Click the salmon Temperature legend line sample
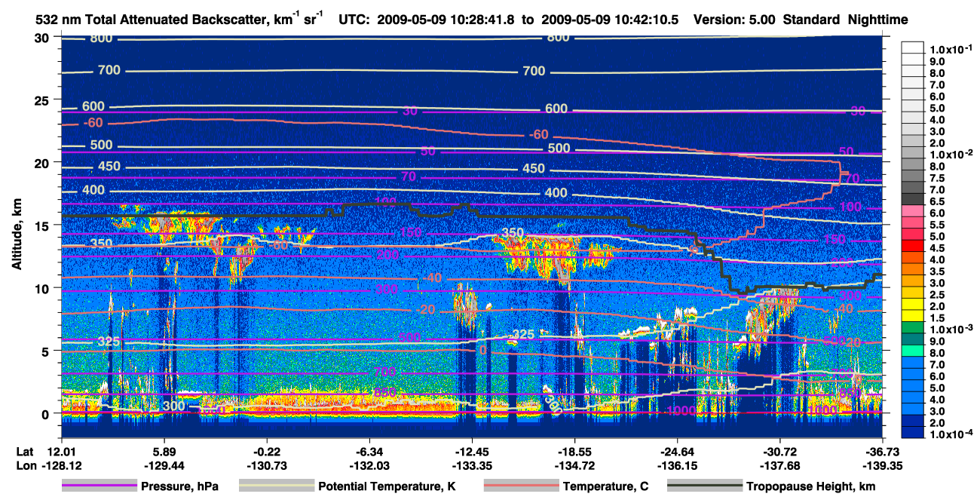The image size is (980, 503). (520, 486)
